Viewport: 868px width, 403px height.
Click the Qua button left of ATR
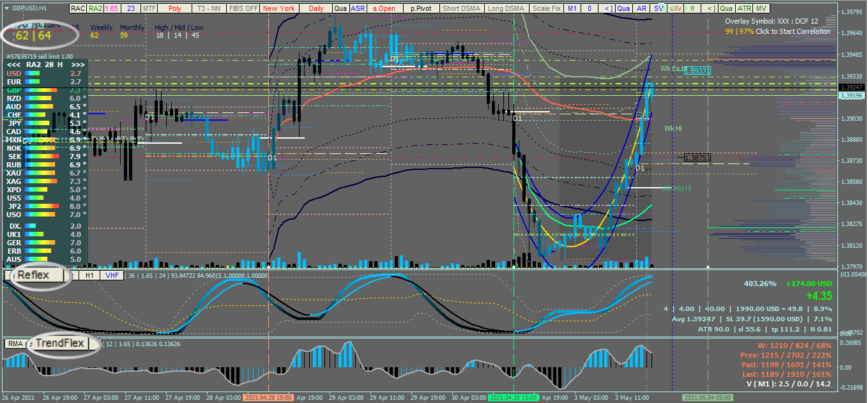726,8
